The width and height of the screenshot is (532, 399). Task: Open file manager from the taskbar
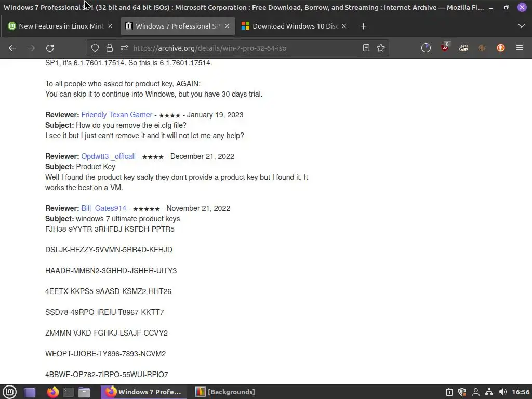pos(84,392)
